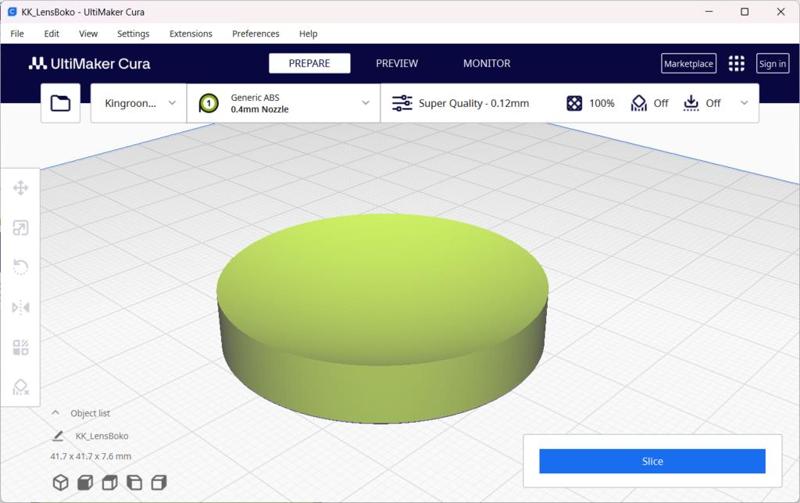Switch to top view cube icon
Screen dimensions: 800x503
click(110, 482)
